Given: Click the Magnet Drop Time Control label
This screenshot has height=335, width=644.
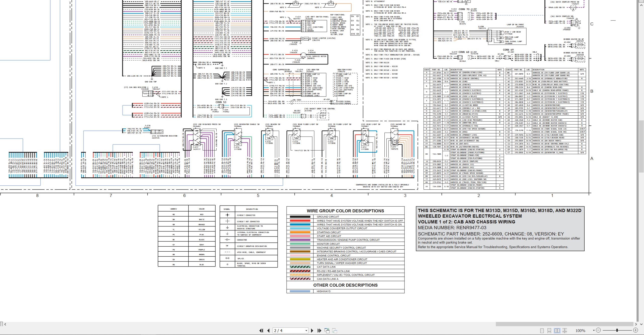Looking at the screenshot, I should click(x=319, y=109).
